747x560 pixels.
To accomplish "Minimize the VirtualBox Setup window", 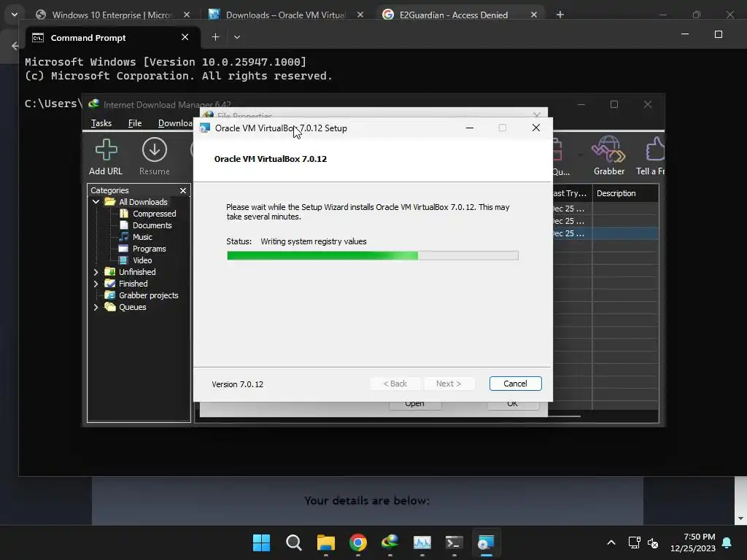I will click(470, 128).
